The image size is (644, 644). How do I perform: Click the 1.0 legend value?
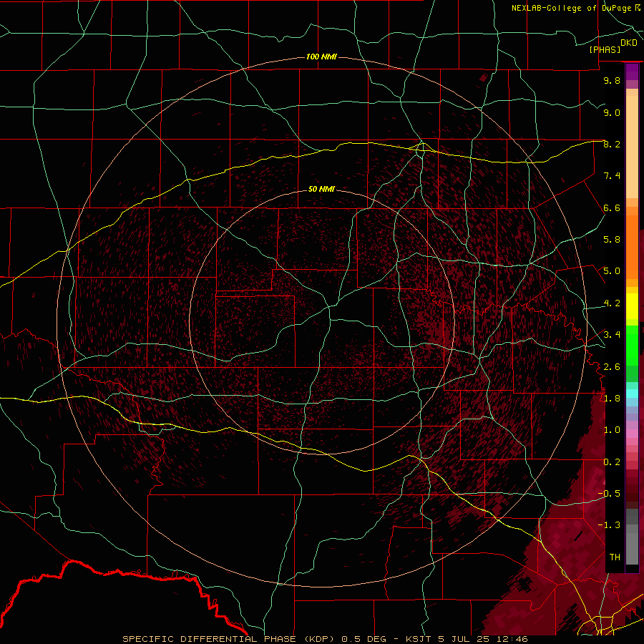click(x=612, y=430)
